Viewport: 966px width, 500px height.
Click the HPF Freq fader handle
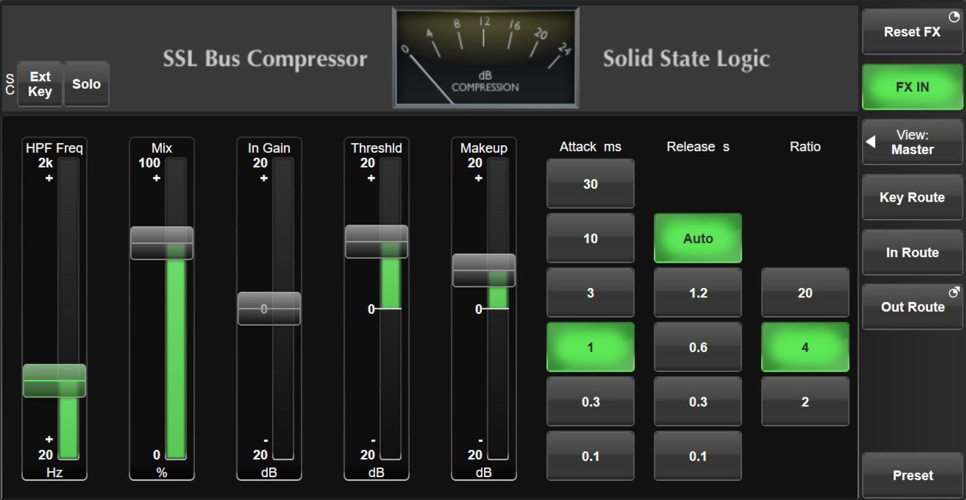coord(54,381)
